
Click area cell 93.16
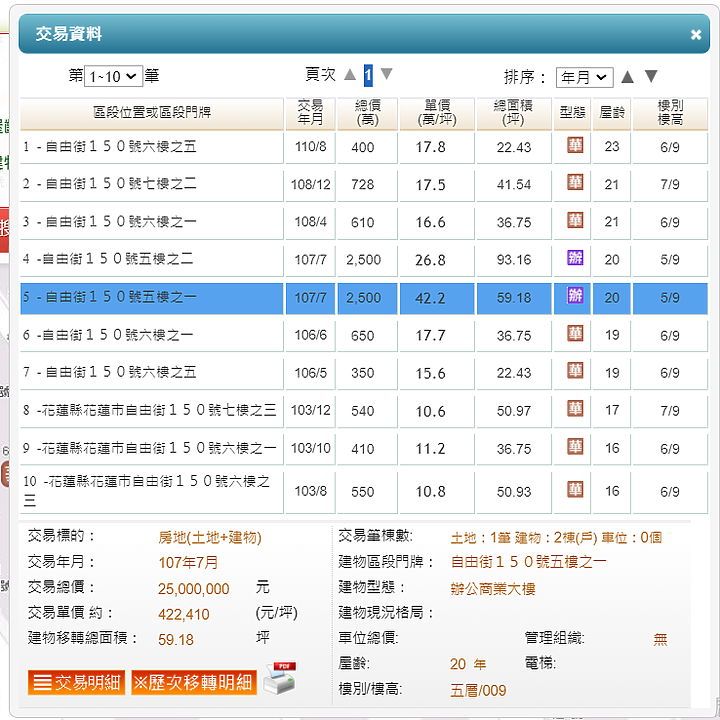click(513, 260)
